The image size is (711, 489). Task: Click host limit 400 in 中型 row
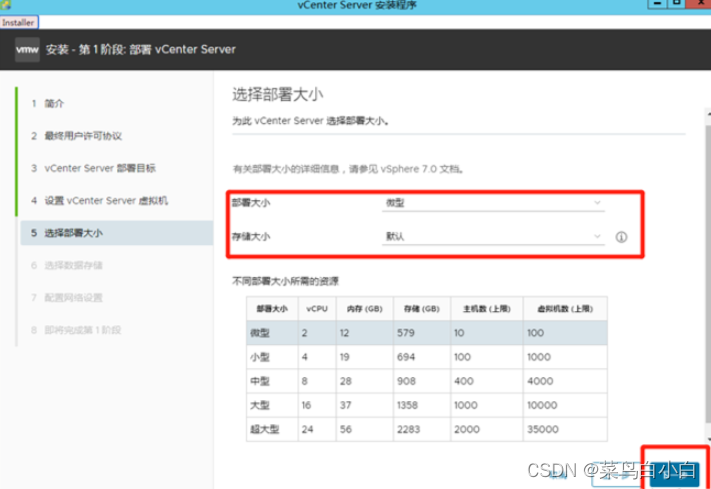point(464,381)
